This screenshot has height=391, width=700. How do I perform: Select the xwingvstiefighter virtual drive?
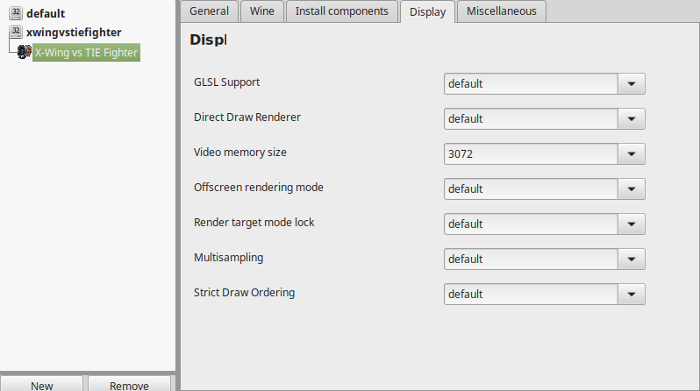pos(74,32)
